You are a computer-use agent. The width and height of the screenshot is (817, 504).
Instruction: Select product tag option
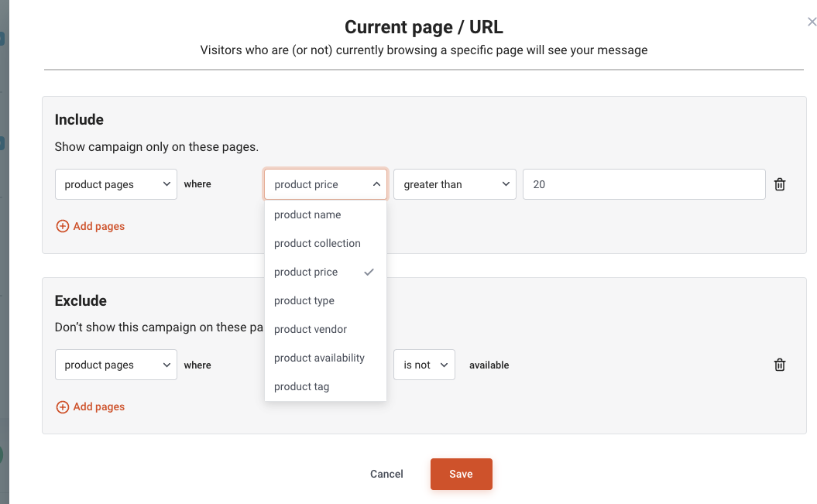coord(325,386)
